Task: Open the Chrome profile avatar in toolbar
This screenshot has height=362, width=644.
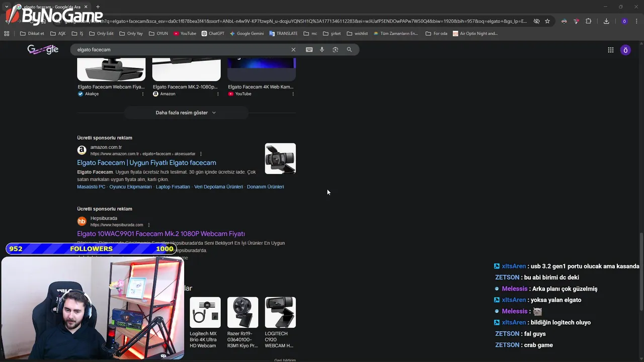Action: pyautogui.click(x=624, y=21)
